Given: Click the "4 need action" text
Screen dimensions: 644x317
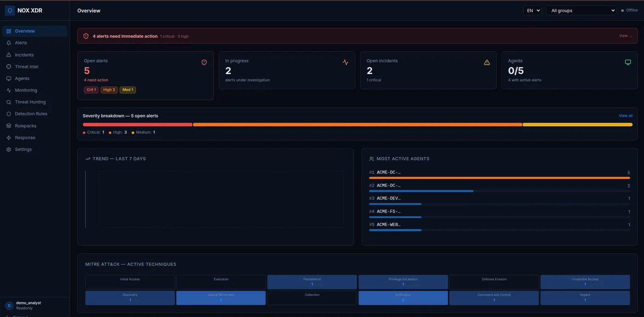Looking at the screenshot, I should click(96, 80).
